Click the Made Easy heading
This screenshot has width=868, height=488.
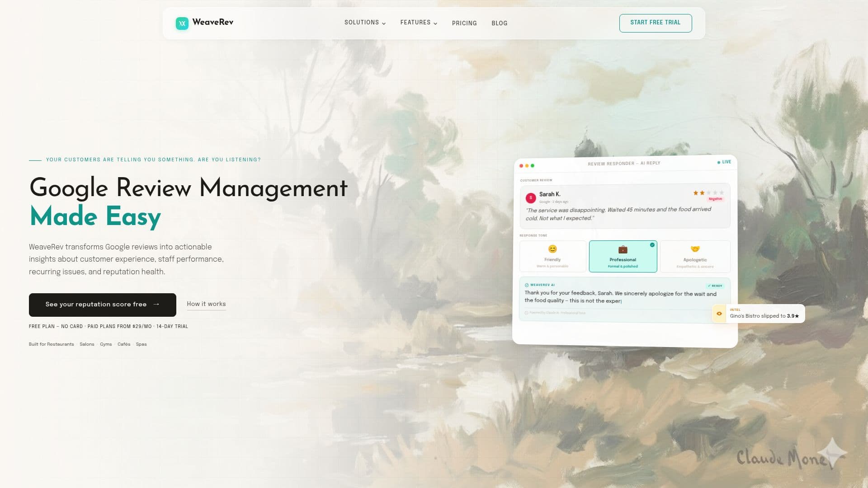click(x=95, y=216)
